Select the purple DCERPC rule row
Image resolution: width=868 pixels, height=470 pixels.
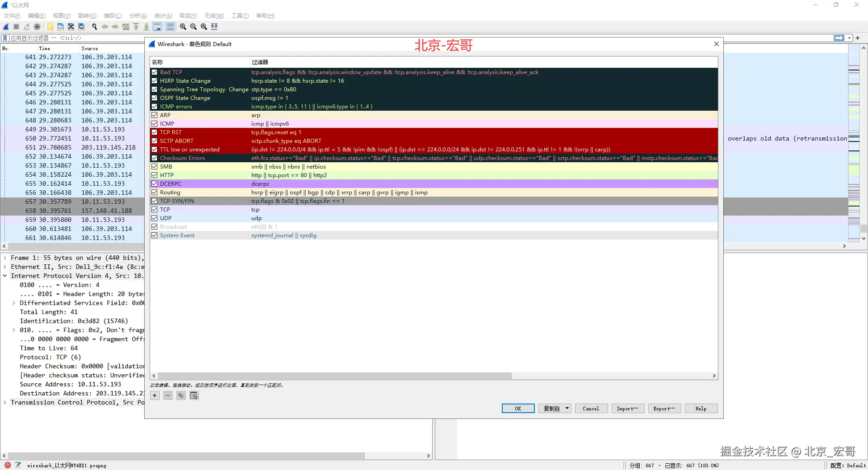[434, 184]
